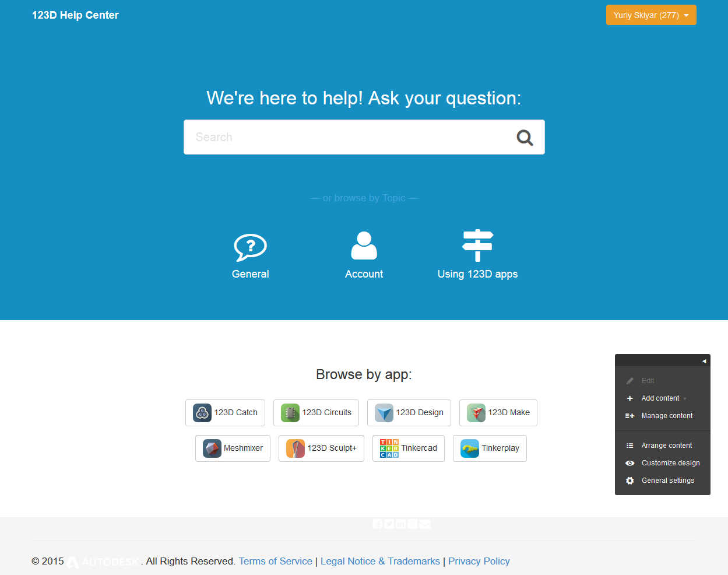This screenshot has width=728, height=575.
Task: Expand the Add content submenu arrow
Action: point(685,399)
